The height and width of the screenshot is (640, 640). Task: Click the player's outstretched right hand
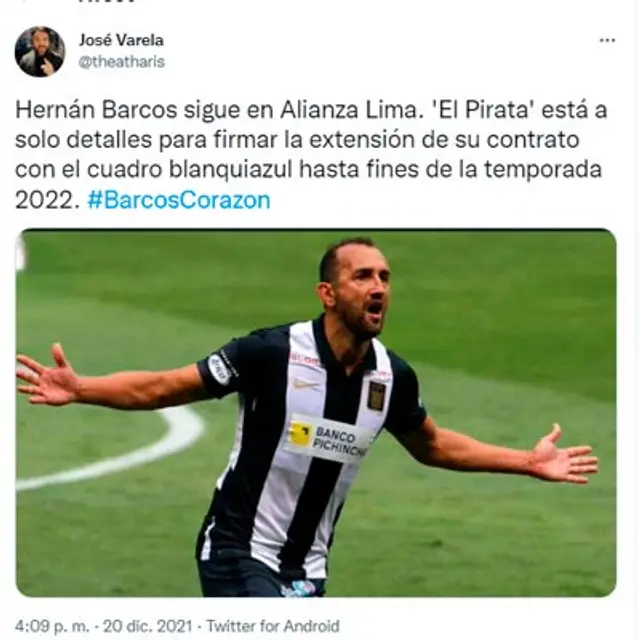[x=48, y=376]
